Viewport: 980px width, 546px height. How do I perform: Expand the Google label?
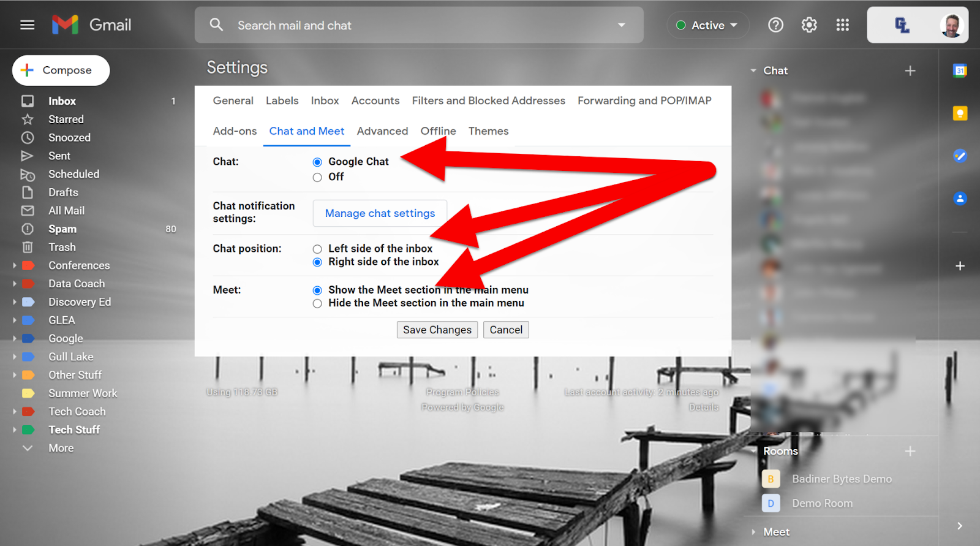click(x=15, y=339)
